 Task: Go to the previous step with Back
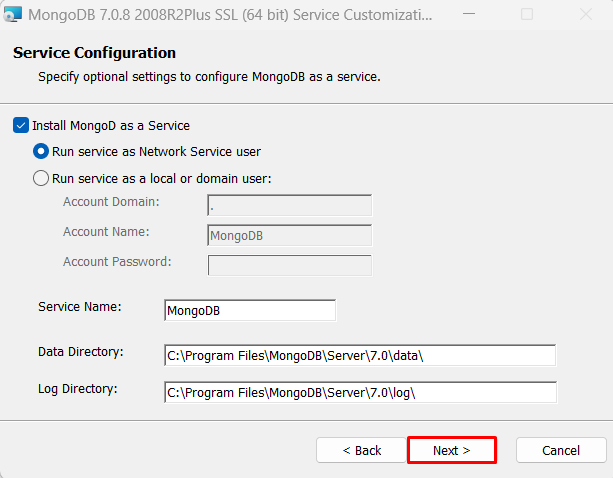(x=361, y=450)
